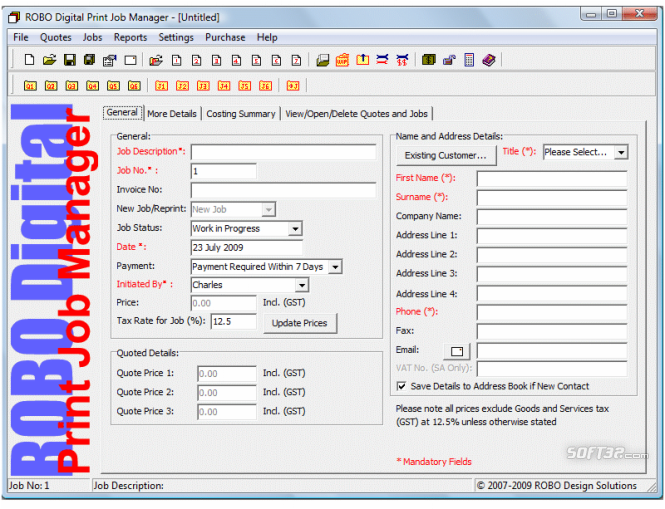Click the Email address input field

pyautogui.click(x=552, y=351)
